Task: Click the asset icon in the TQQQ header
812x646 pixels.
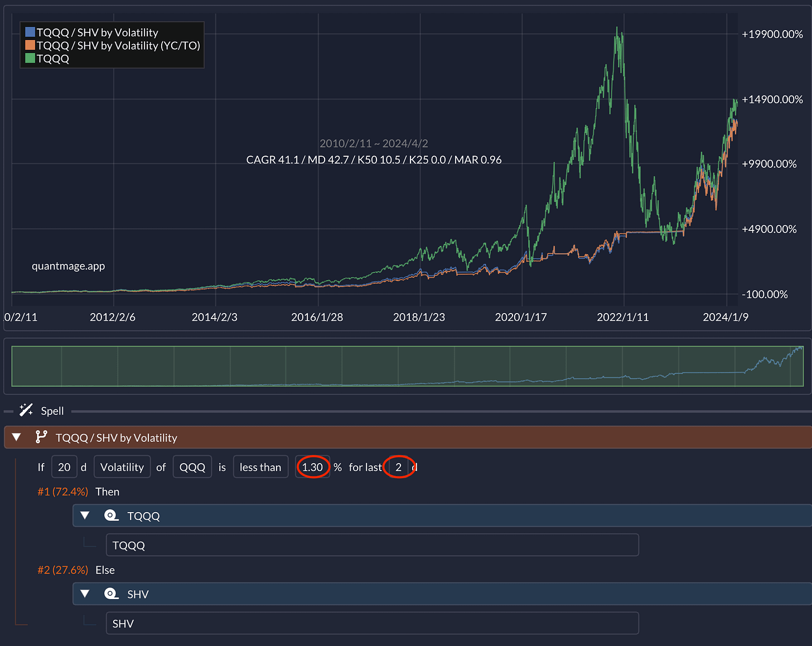Action: click(112, 515)
